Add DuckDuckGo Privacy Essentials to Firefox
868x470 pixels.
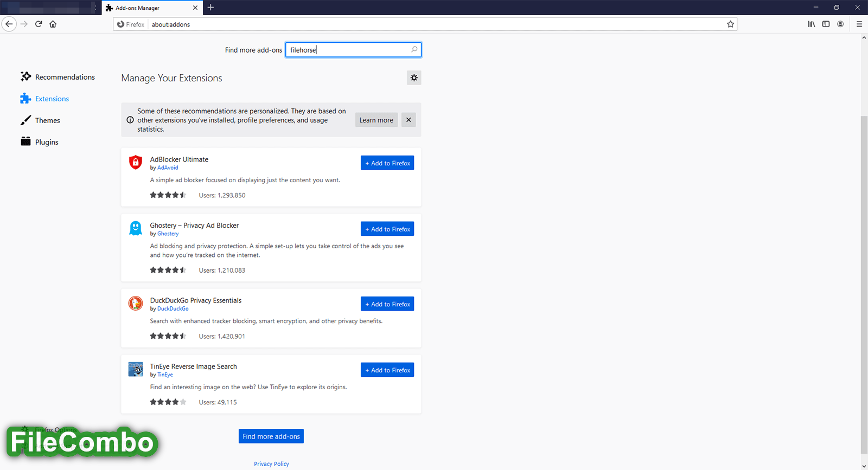pyautogui.click(x=387, y=304)
